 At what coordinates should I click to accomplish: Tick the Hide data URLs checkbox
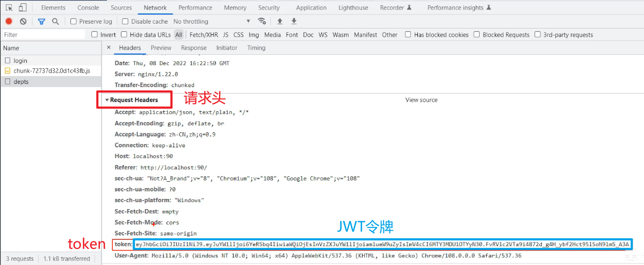tap(124, 35)
